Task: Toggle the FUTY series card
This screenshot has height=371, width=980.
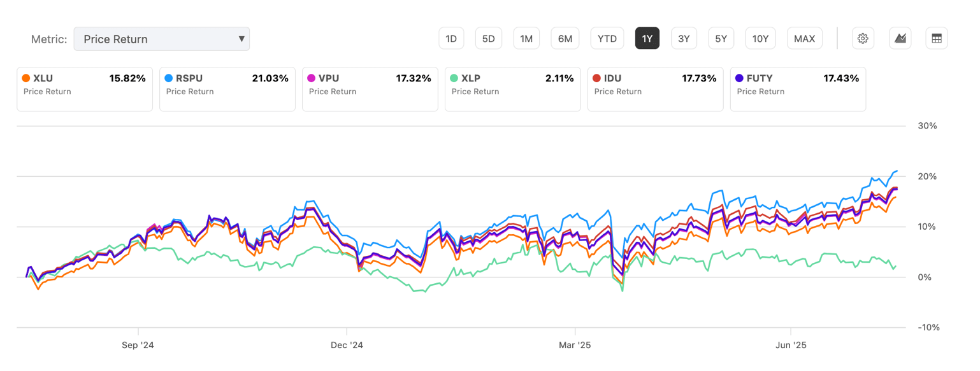Action: pos(798,88)
